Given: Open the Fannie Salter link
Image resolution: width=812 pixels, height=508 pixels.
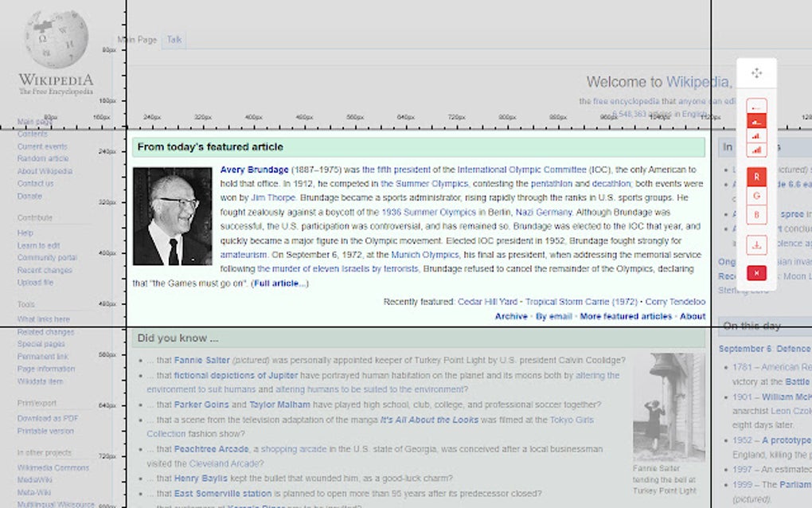Looking at the screenshot, I should 201,360.
